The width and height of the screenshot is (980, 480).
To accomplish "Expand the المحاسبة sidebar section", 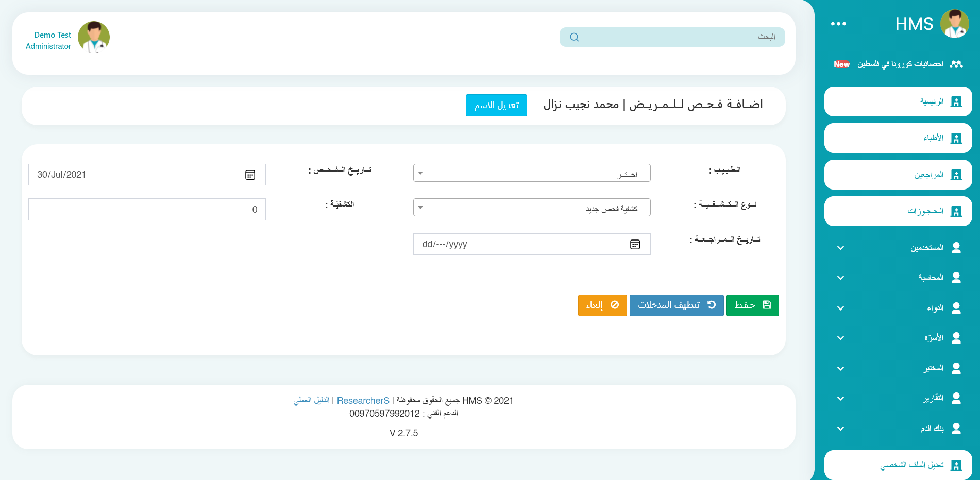I will pyautogui.click(x=840, y=278).
